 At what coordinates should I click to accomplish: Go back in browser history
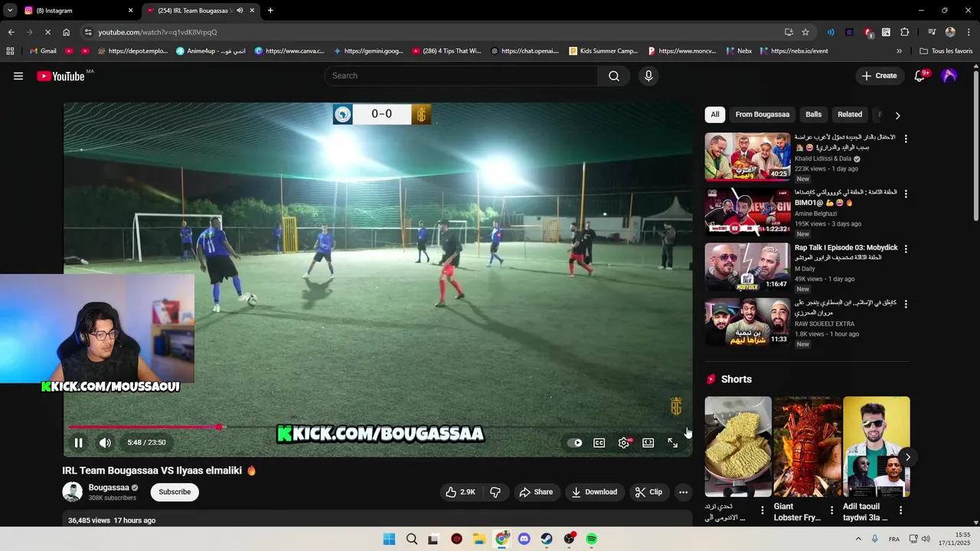coord(11,32)
